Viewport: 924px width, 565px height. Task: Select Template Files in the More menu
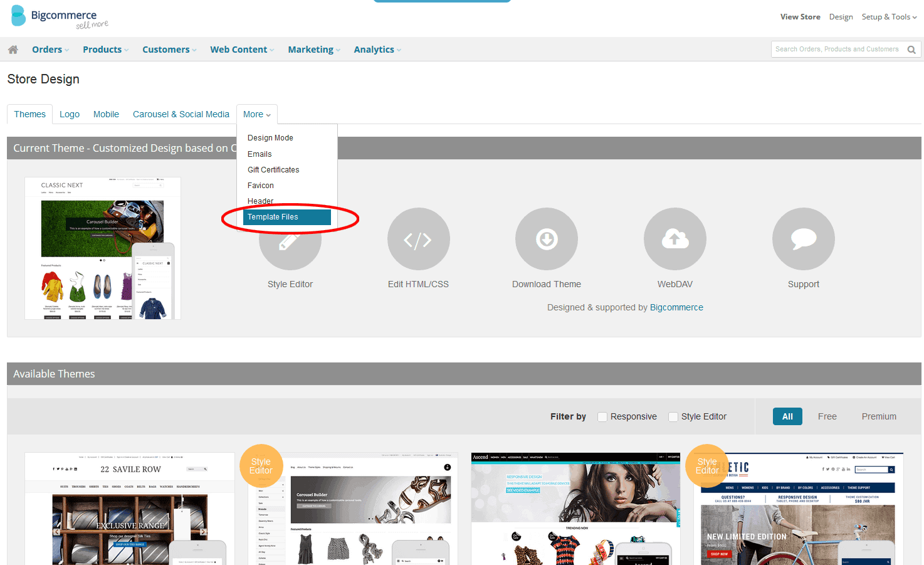287,217
